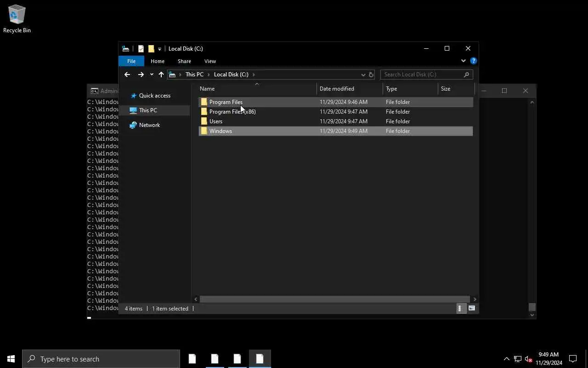The height and width of the screenshot is (368, 588).
Task: Click the horizontal scrollbar right arrow
Action: (475, 299)
